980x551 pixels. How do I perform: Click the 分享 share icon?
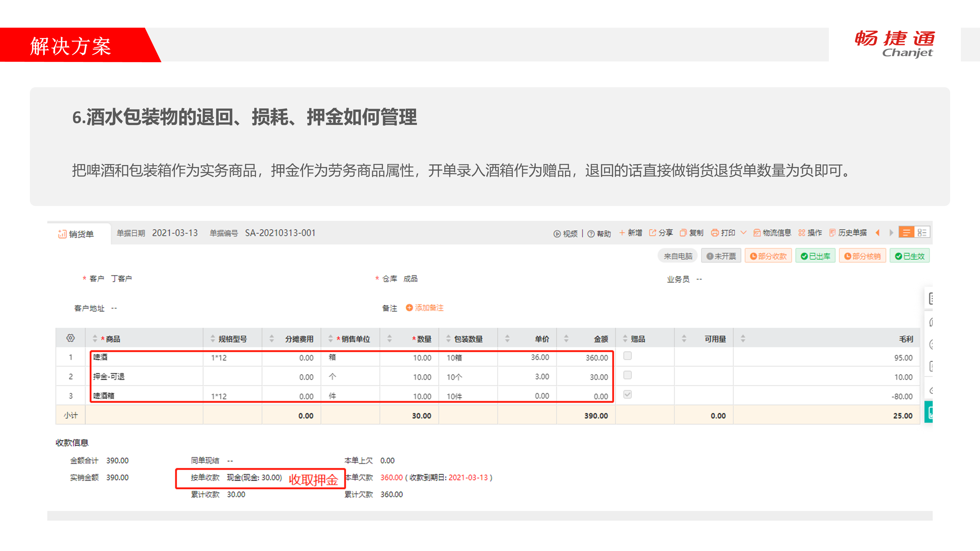pyautogui.click(x=652, y=233)
